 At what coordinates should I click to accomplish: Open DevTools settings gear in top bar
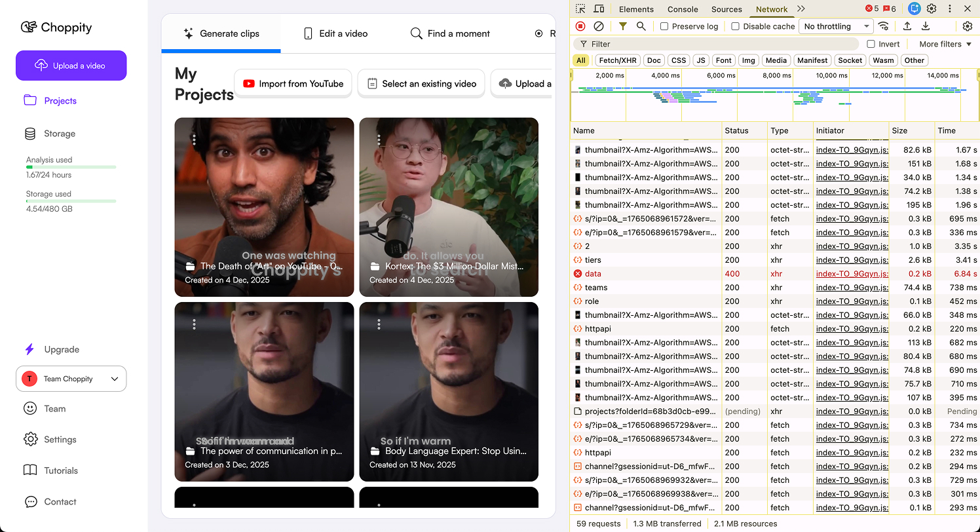[x=932, y=9]
